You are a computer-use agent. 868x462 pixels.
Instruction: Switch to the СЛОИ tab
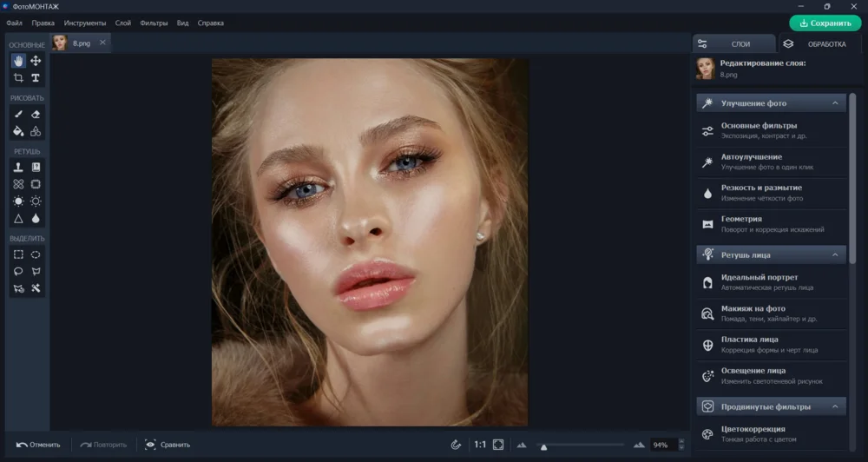[x=733, y=43]
